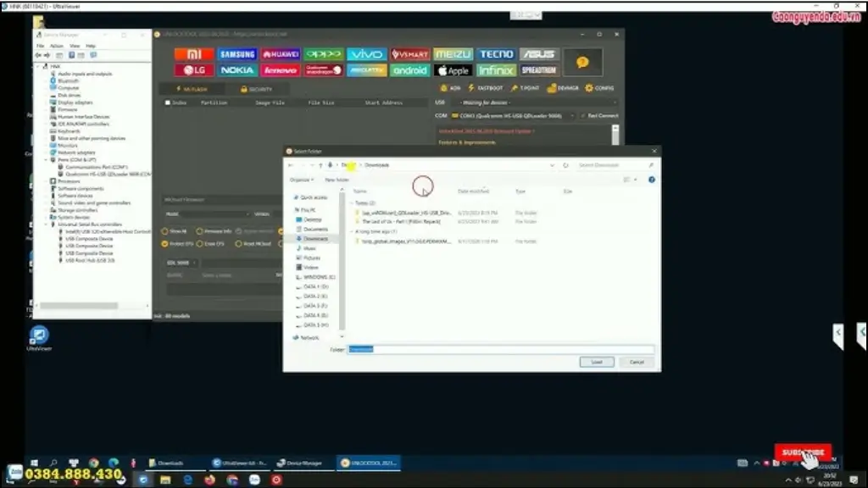The image size is (868, 488).
Task: Collapse Universal Serial Bus controllers node
Action: click(x=47, y=225)
